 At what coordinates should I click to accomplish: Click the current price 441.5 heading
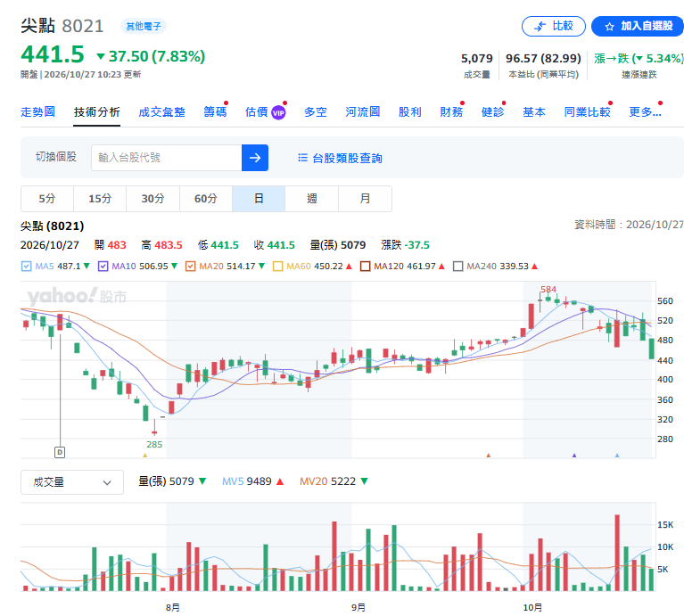53,54
